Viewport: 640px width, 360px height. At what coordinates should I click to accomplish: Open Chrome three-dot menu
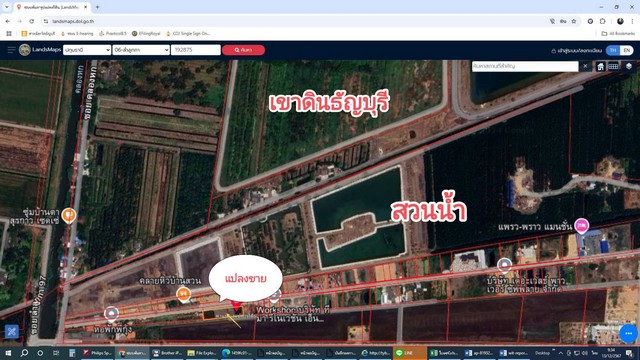(x=632, y=21)
